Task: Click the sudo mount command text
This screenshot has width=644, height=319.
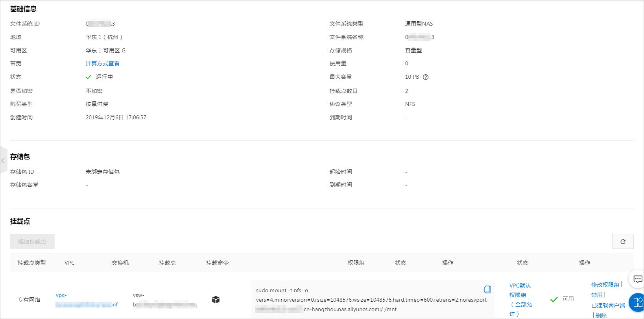Action: pos(371,300)
